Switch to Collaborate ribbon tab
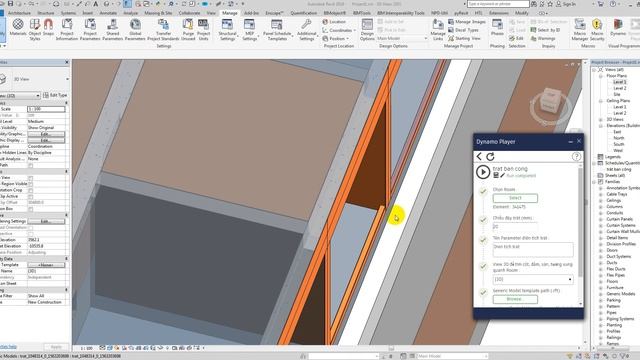 click(x=189, y=13)
